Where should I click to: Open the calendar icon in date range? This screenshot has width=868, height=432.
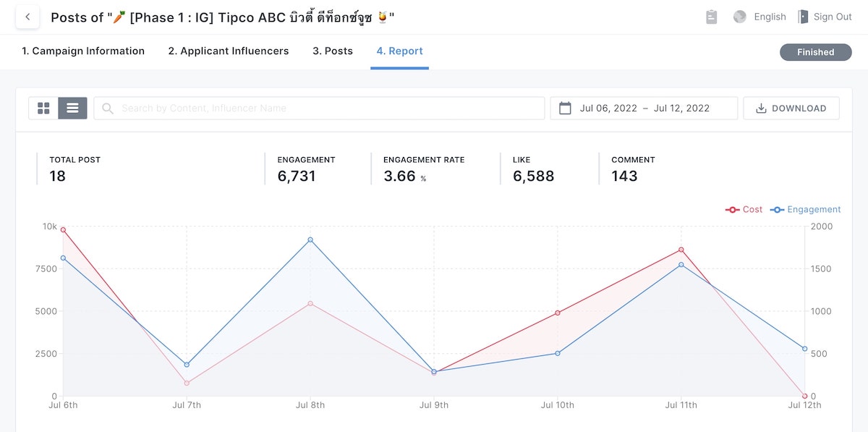click(566, 109)
